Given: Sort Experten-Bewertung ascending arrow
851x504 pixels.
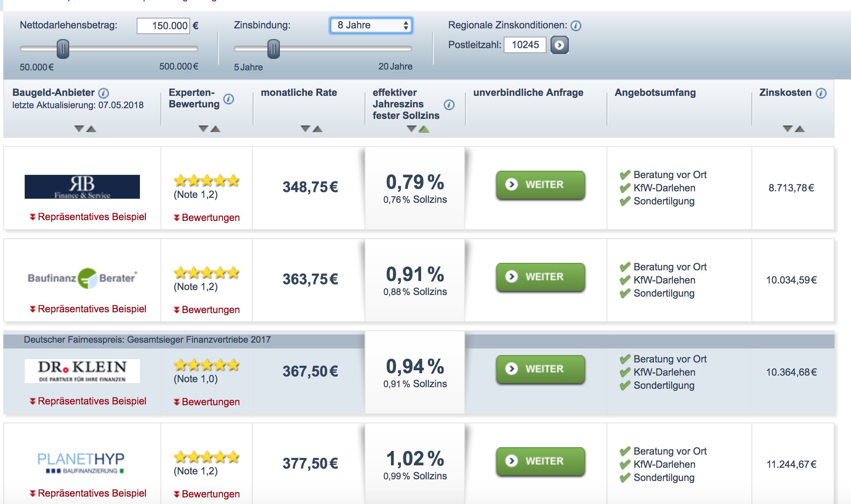Looking at the screenshot, I should click(216, 129).
